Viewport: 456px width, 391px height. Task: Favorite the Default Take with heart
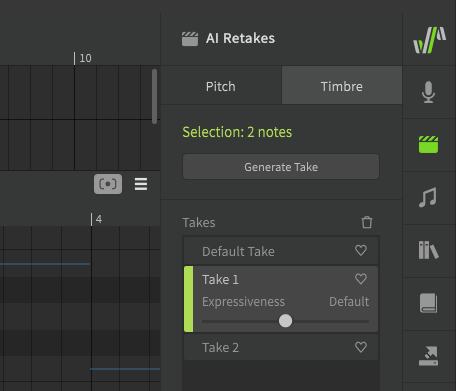[x=361, y=250]
